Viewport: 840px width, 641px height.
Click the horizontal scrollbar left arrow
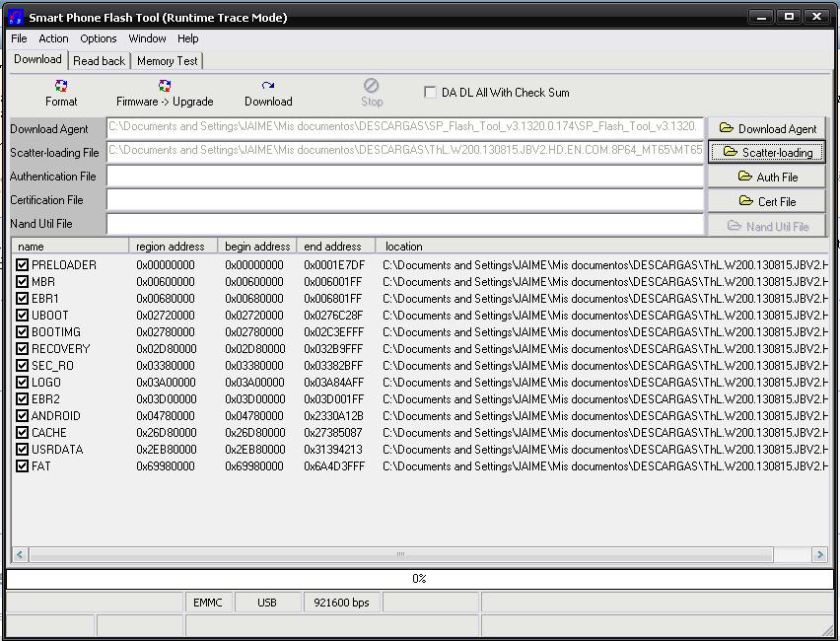20,554
